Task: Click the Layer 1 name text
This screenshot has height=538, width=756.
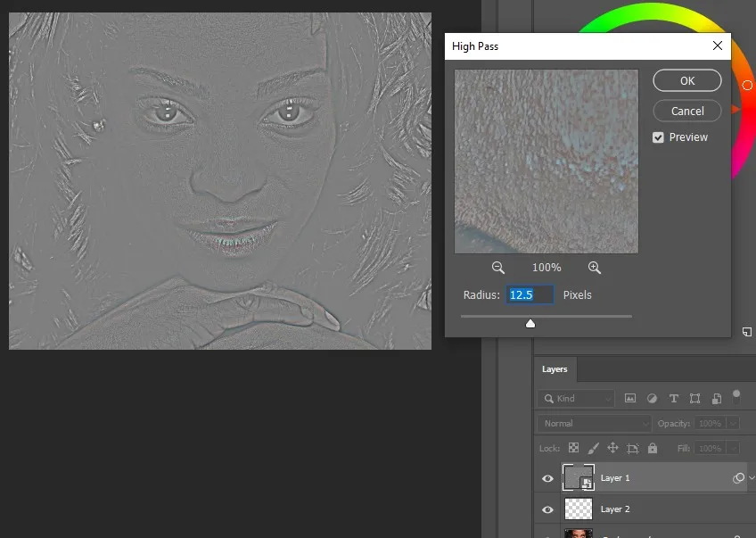Action: click(615, 478)
